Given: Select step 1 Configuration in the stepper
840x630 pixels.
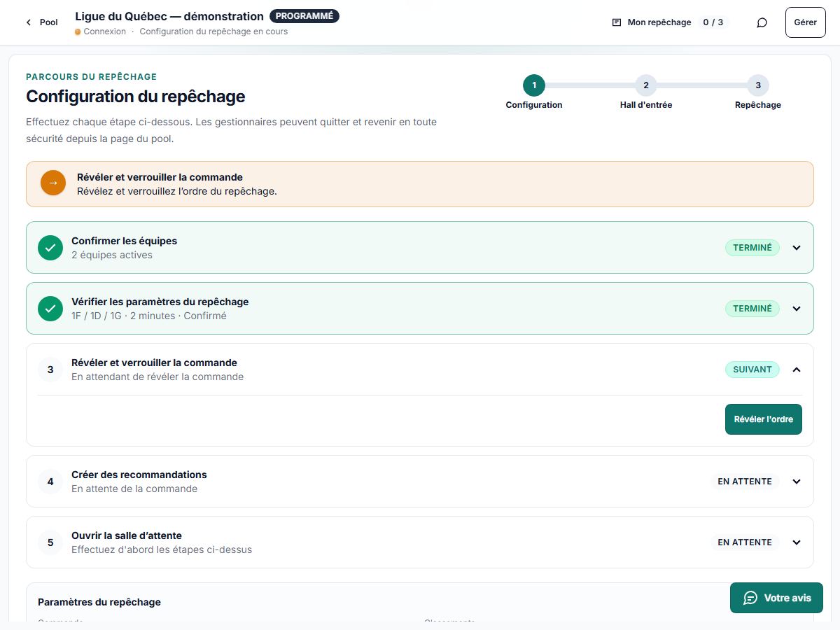Looking at the screenshot, I should (534, 85).
